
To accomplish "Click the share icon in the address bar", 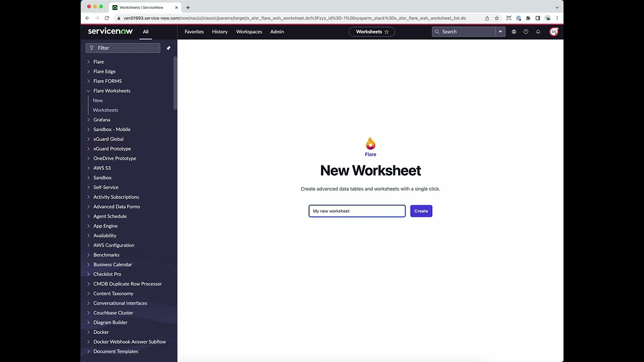I will pos(487,18).
